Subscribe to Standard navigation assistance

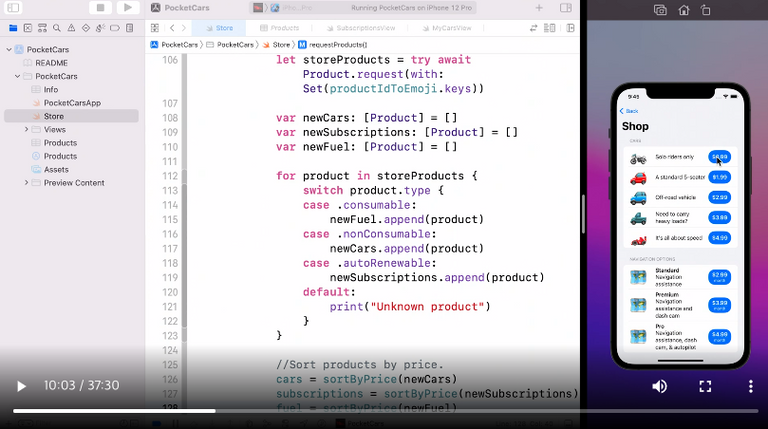(x=719, y=277)
